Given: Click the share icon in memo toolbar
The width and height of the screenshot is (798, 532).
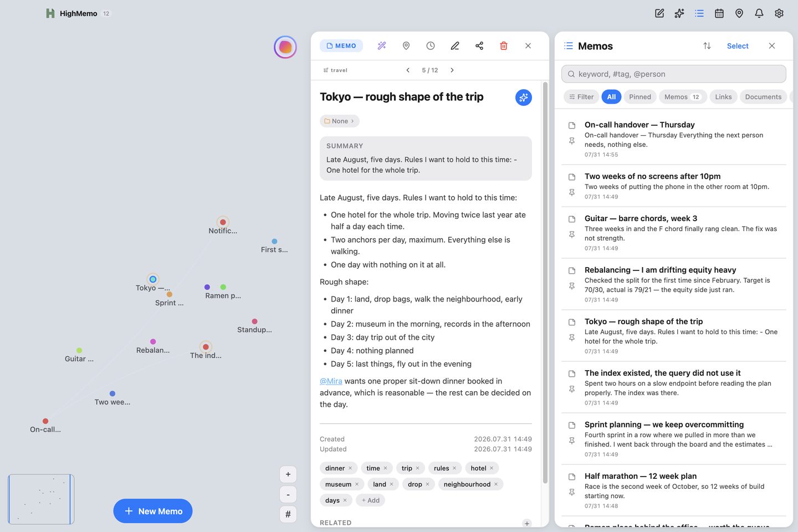Looking at the screenshot, I should (479, 46).
